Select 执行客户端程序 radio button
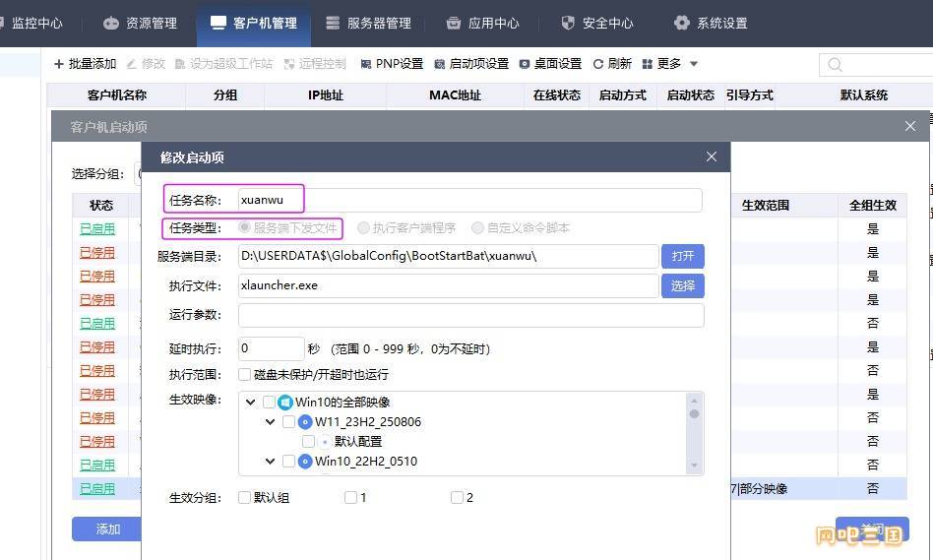Screen dimensions: 933x560 [x=363, y=227]
